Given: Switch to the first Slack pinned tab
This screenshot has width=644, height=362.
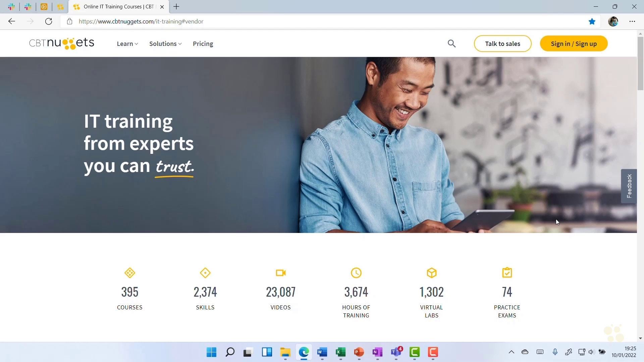Looking at the screenshot, I should (x=11, y=7).
